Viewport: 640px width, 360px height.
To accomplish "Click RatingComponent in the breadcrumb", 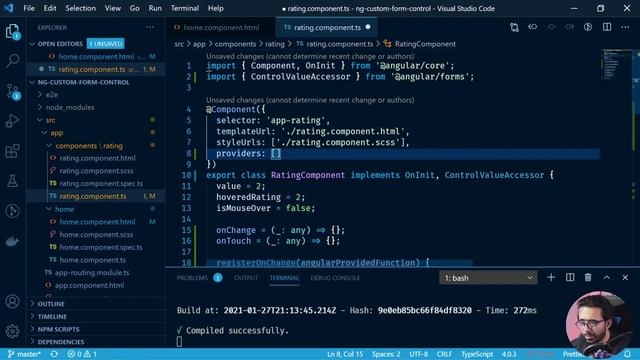I will (425, 44).
